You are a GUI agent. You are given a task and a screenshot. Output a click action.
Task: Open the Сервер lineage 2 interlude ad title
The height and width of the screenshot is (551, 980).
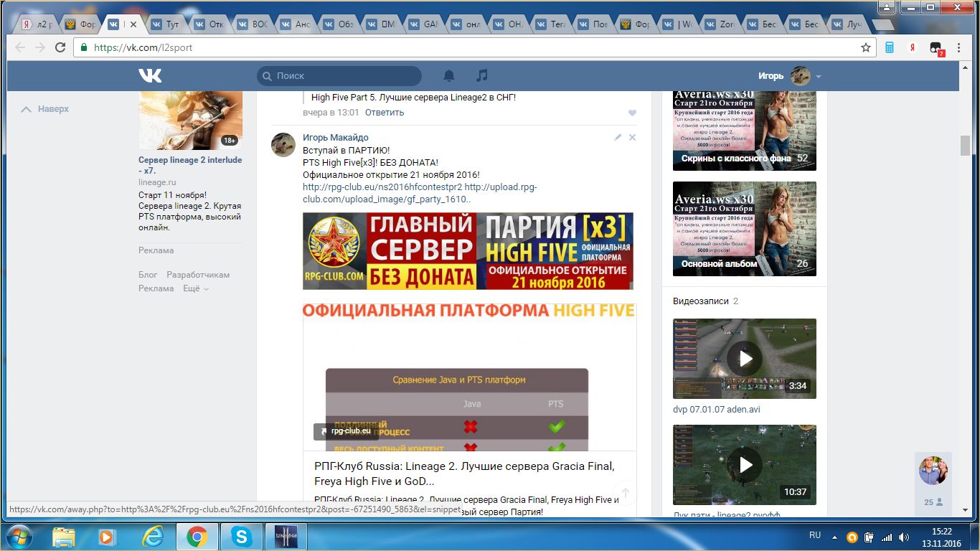coord(190,166)
